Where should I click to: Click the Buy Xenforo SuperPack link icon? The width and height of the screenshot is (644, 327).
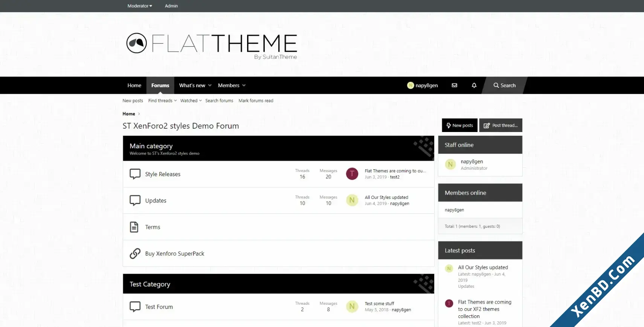[135, 253]
